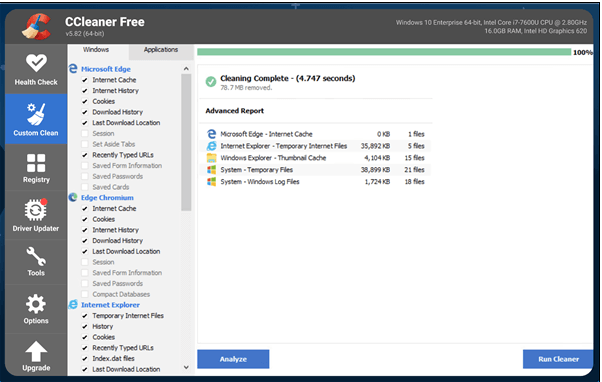
Task: Enable Saved Passwords under Microsoft Edge
Action: point(85,176)
